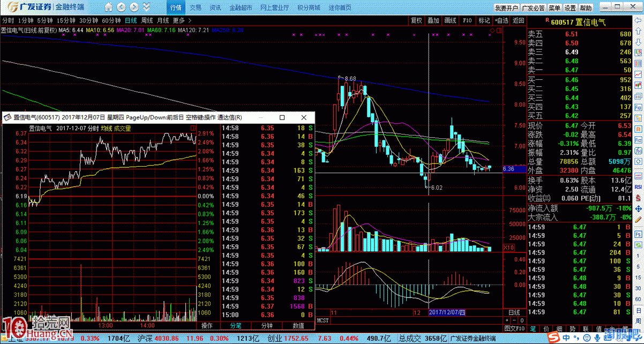Select the 1分钟 period
Viewport: 644px width, 344px height.
pos(26,20)
